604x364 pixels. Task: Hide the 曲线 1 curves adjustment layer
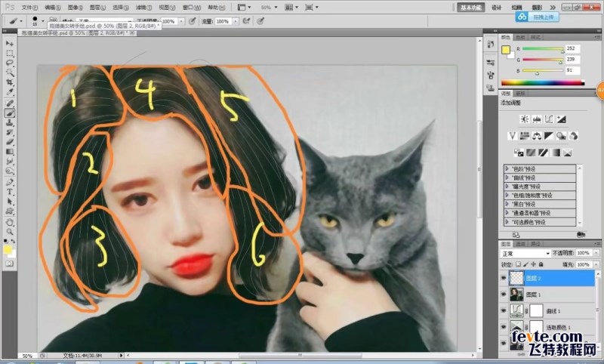coord(505,310)
